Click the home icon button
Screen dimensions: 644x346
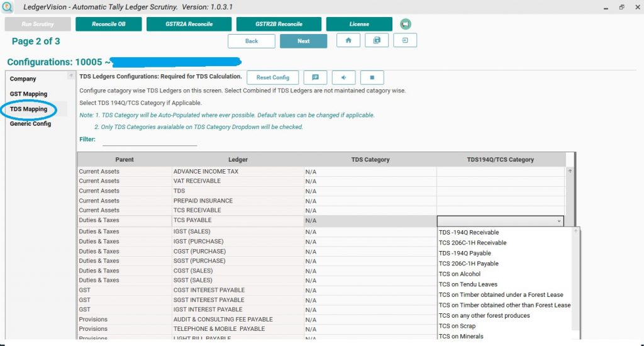point(348,41)
